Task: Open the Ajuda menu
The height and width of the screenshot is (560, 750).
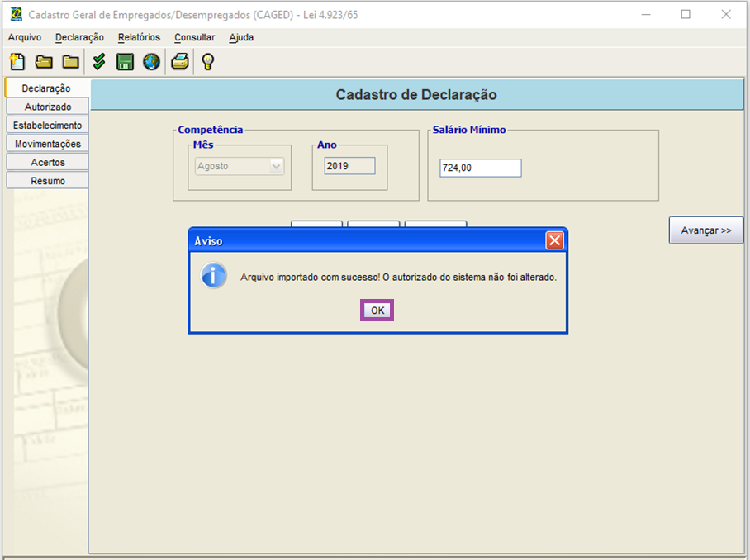Action: pyautogui.click(x=241, y=37)
